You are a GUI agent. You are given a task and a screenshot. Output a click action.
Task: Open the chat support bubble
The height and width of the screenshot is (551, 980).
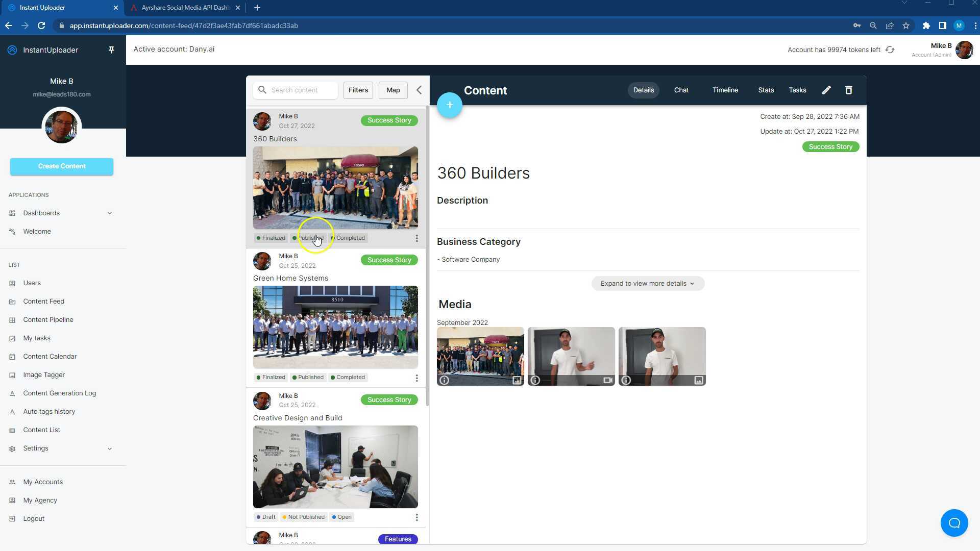pyautogui.click(x=954, y=523)
